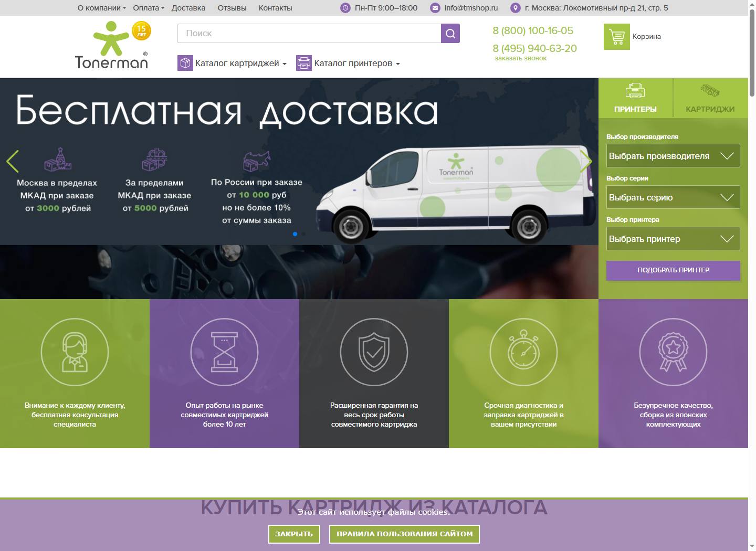Click the info@tmshop.ru email link
The height and width of the screenshot is (551, 756).
(x=471, y=8)
